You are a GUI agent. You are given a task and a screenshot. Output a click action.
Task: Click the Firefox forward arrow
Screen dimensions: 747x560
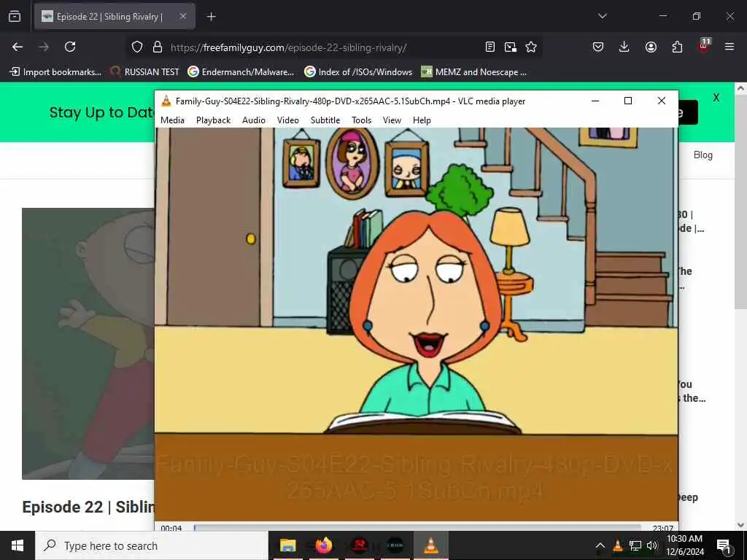point(43,47)
